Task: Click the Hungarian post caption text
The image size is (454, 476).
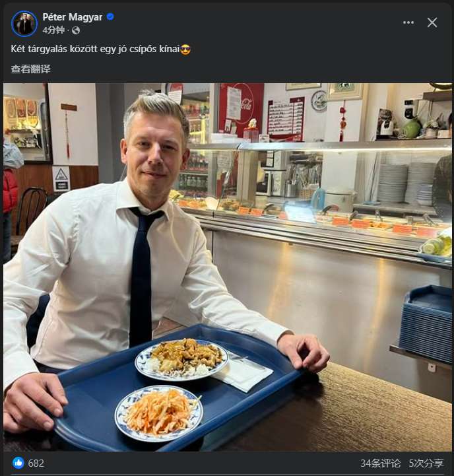Action: 94,50
